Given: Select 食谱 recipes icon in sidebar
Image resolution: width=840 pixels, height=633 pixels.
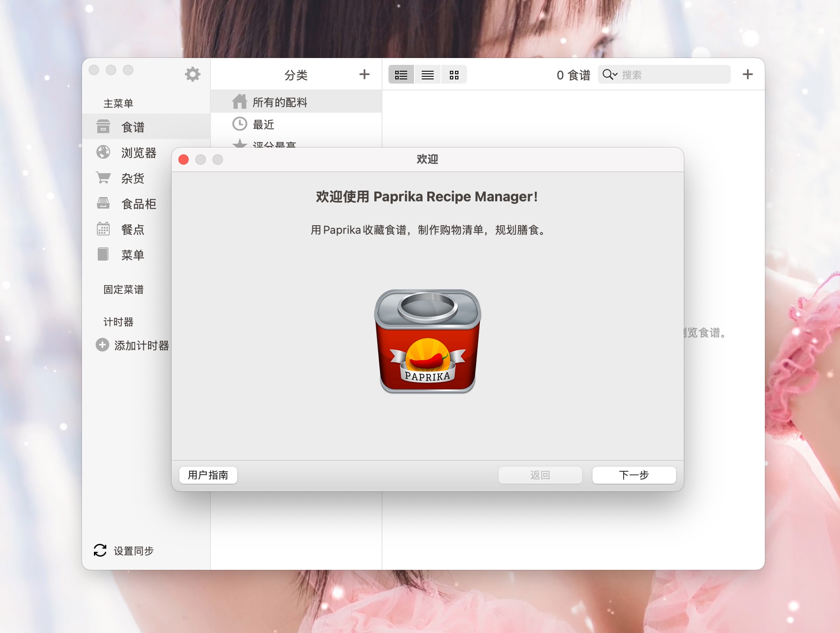Looking at the screenshot, I should 103,127.
